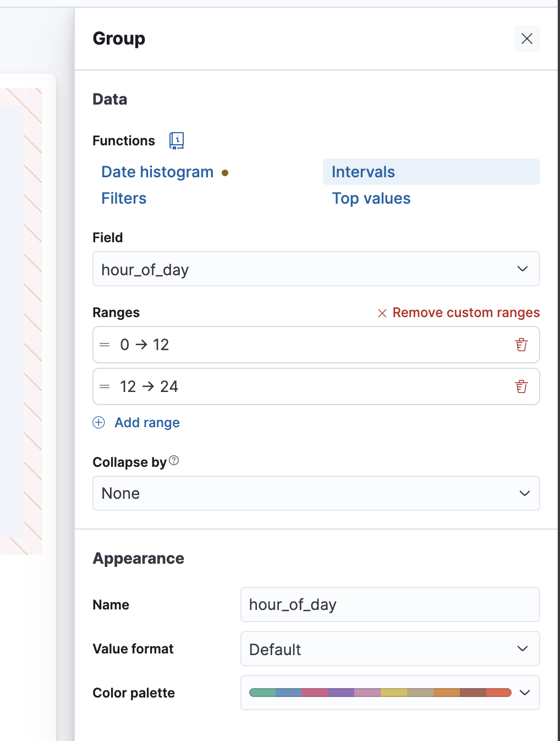Click drag handle of 12 → 24 range
Image resolution: width=560 pixels, height=741 pixels.
pyautogui.click(x=105, y=386)
